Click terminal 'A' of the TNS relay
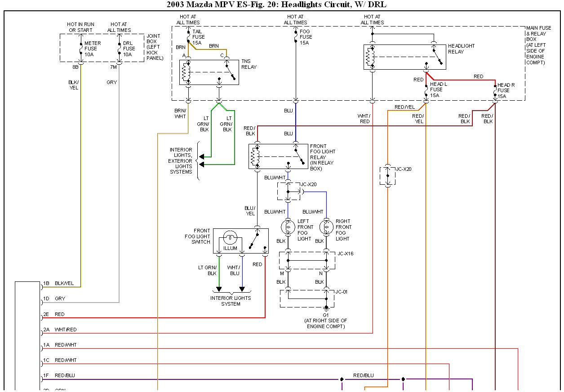Screen dimensions: 564x392 tap(184, 55)
